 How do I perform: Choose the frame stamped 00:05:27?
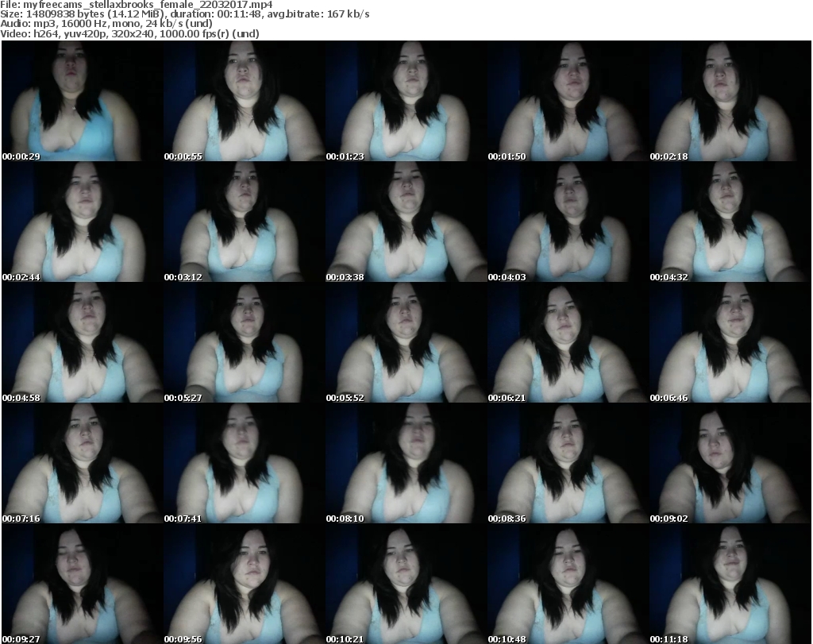(244, 342)
